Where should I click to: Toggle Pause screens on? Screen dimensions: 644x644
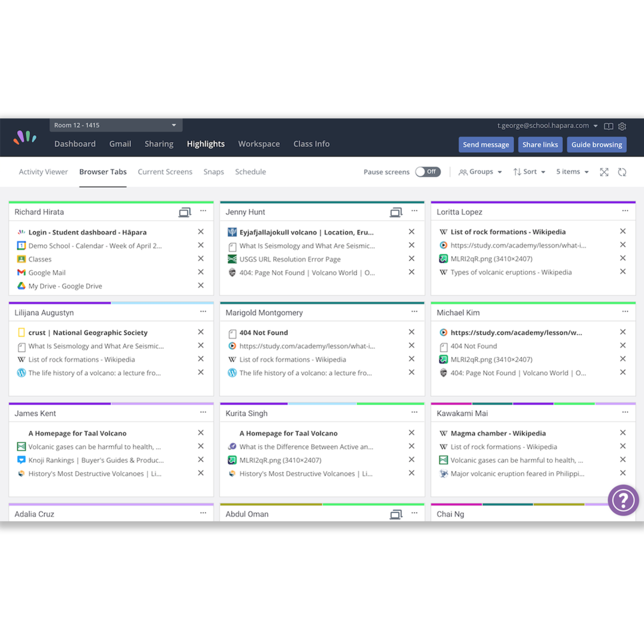(428, 172)
